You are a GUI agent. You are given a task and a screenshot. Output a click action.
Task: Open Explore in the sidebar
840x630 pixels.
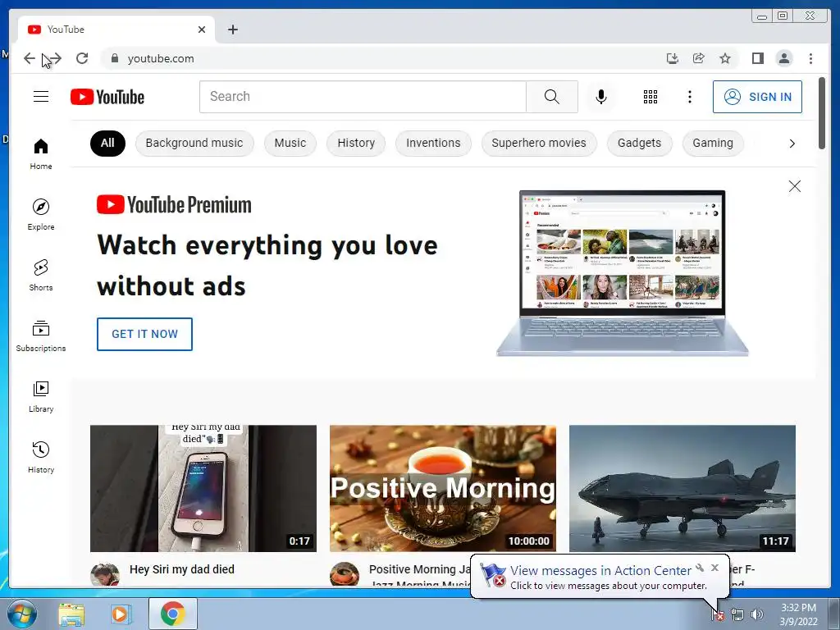click(41, 214)
